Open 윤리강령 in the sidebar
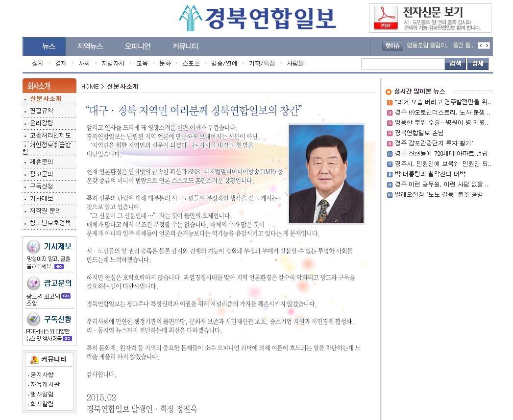The height and width of the screenshot is (420, 513). tap(42, 123)
